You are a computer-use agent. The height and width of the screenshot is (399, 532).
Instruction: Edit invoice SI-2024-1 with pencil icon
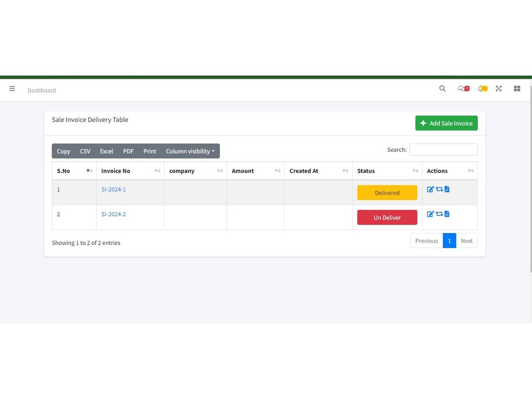430,189
